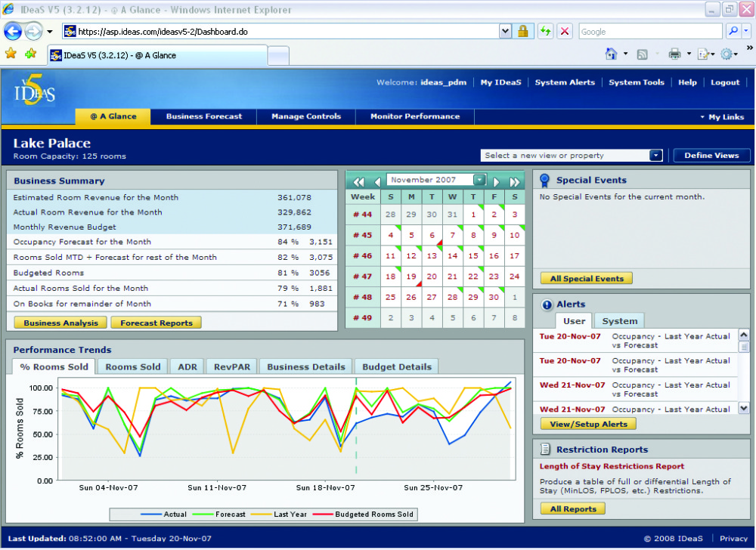Open 'Select a new view or property' dropdown
The width and height of the screenshot is (756, 550).
coord(572,156)
